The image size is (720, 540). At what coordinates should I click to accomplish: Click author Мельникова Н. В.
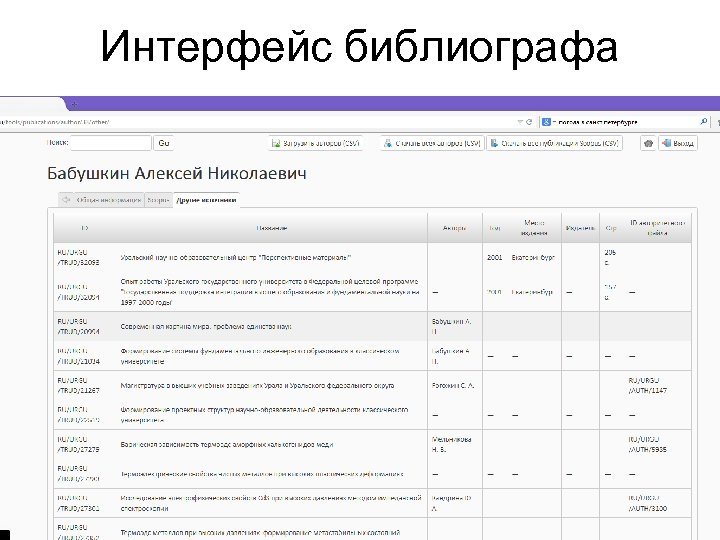pos(451,444)
